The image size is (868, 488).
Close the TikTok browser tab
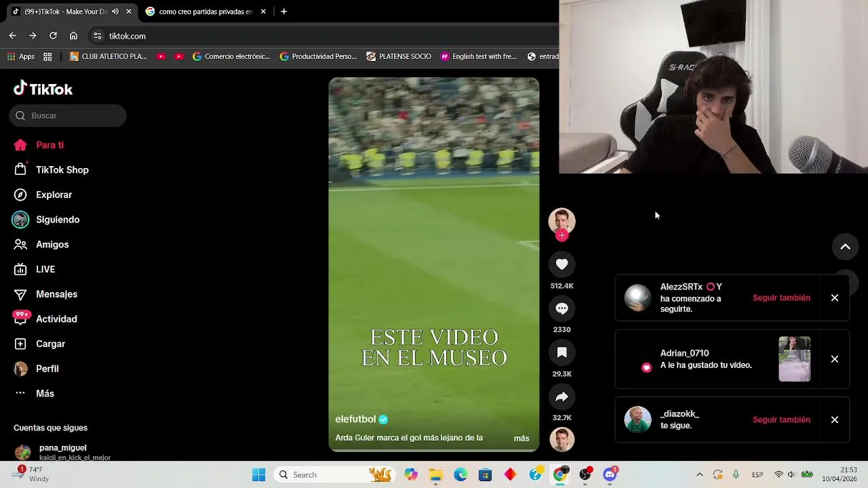click(129, 12)
